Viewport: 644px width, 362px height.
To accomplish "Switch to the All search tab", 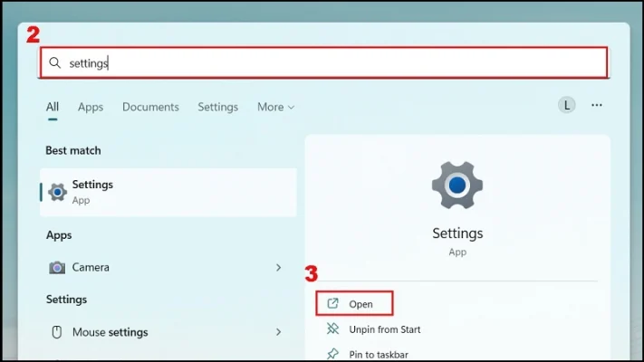I will 53,107.
